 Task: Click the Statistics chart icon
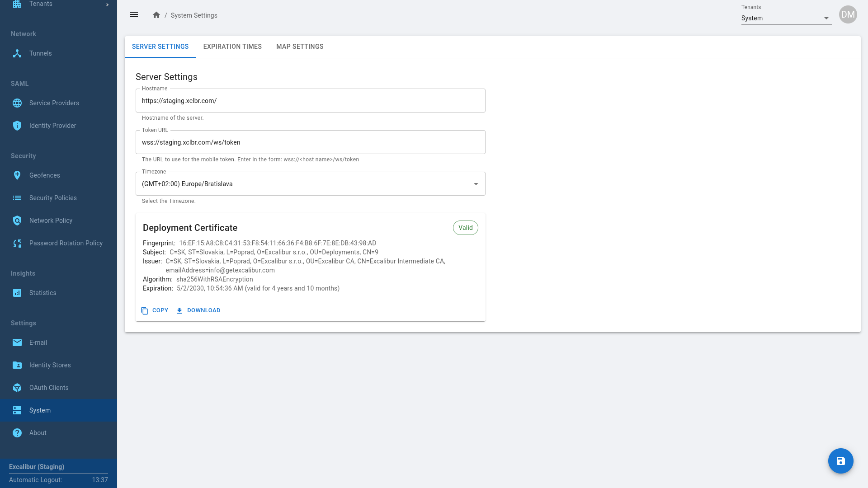coord(17,293)
